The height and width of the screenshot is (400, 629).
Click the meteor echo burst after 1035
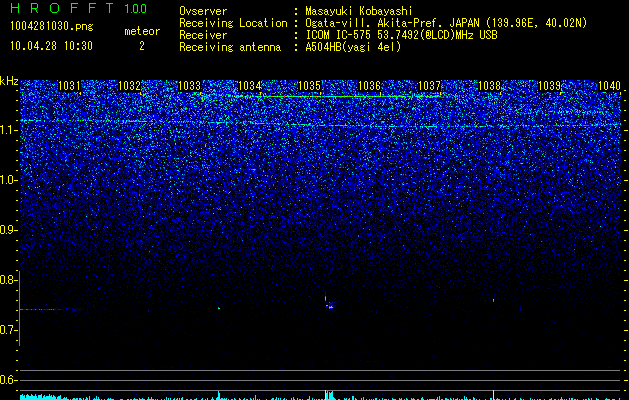click(x=329, y=302)
